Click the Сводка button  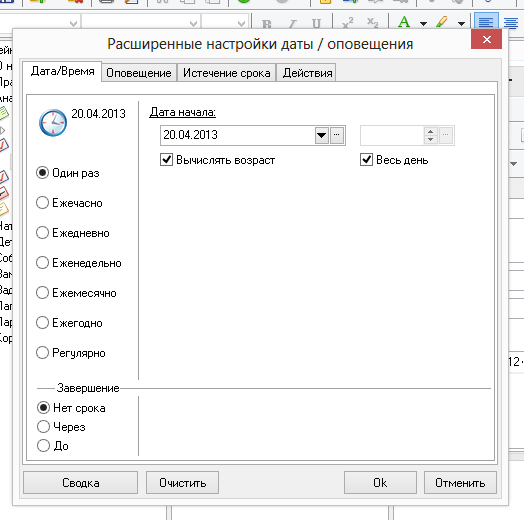[x=81, y=483]
